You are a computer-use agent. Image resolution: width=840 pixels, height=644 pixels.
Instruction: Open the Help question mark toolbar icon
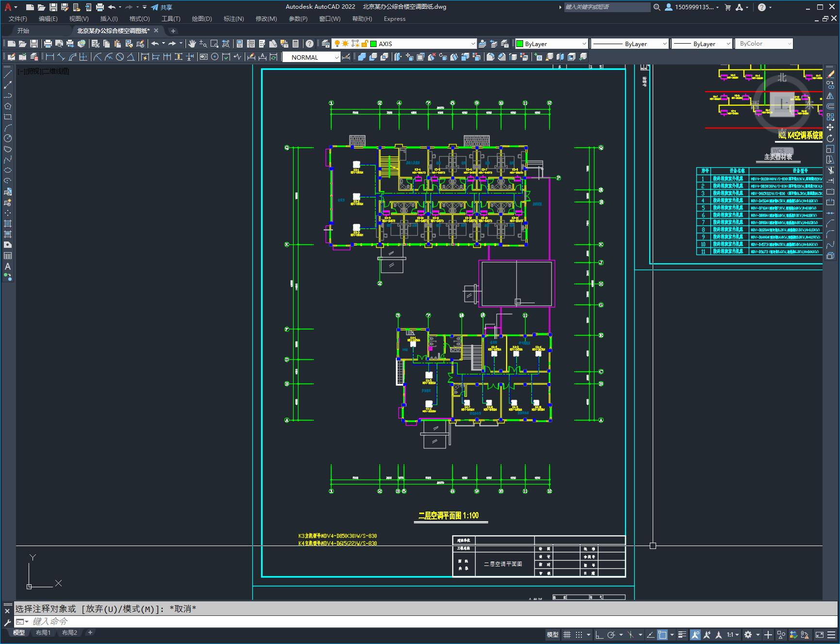pyautogui.click(x=309, y=44)
